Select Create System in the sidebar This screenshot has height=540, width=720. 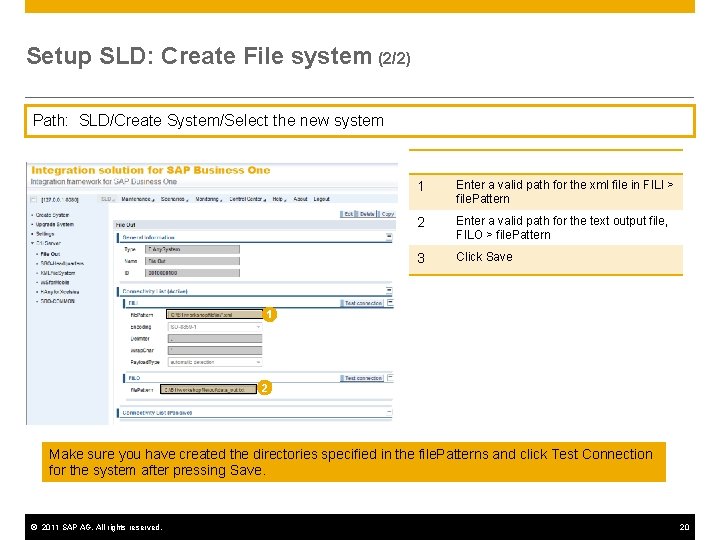52,215
